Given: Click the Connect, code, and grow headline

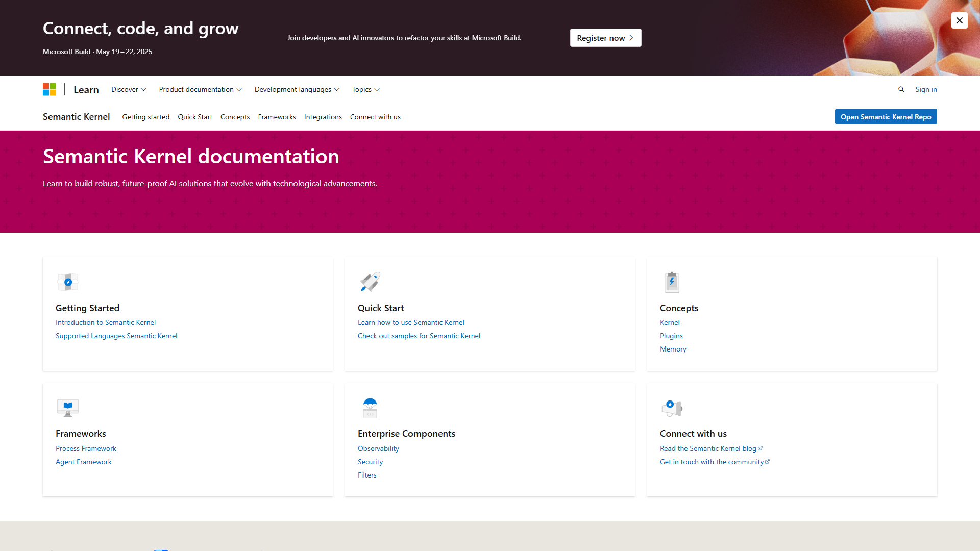Looking at the screenshot, I should point(140,29).
